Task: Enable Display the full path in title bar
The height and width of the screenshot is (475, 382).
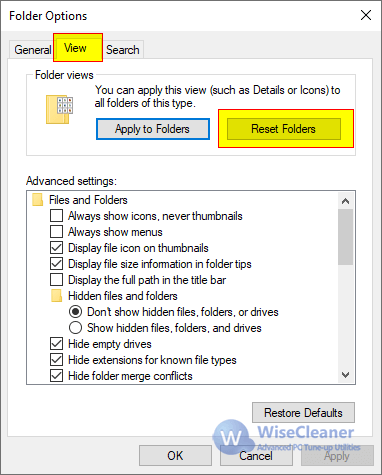Action: click(57, 280)
